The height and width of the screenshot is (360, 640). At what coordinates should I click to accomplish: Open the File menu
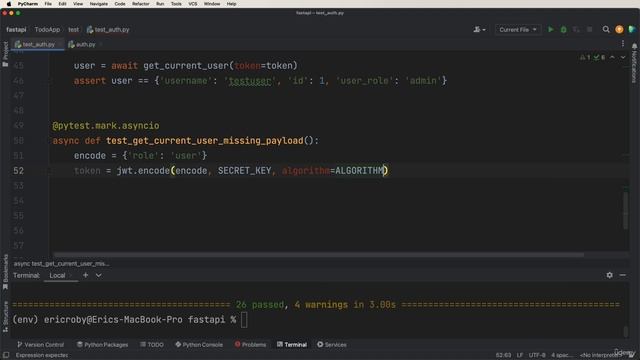pyautogui.click(x=48, y=4)
